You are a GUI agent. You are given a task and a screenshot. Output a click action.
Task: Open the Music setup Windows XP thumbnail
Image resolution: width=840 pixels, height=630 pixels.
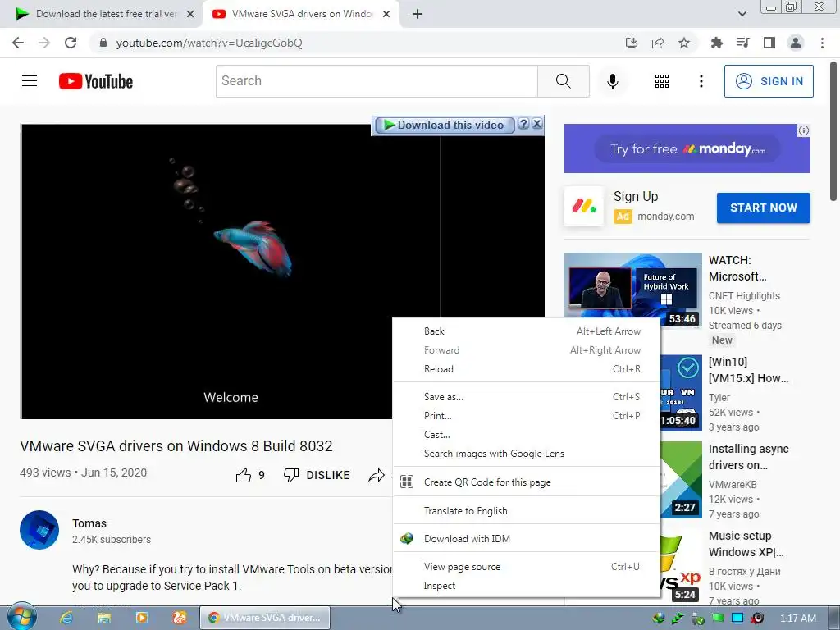click(681, 568)
